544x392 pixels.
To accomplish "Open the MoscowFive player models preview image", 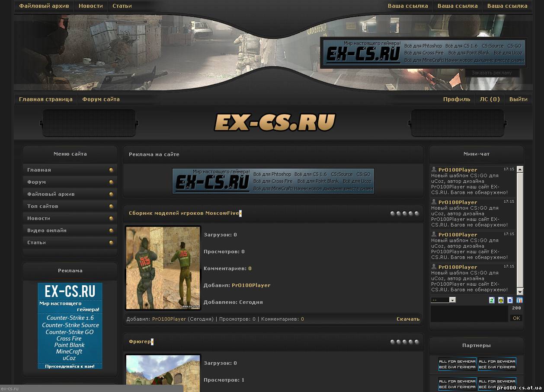I will [x=163, y=268].
